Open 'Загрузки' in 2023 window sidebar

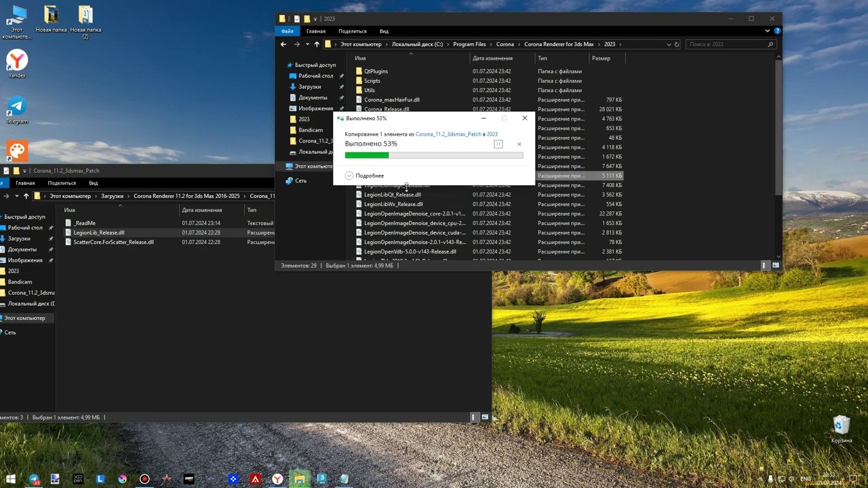(309, 87)
